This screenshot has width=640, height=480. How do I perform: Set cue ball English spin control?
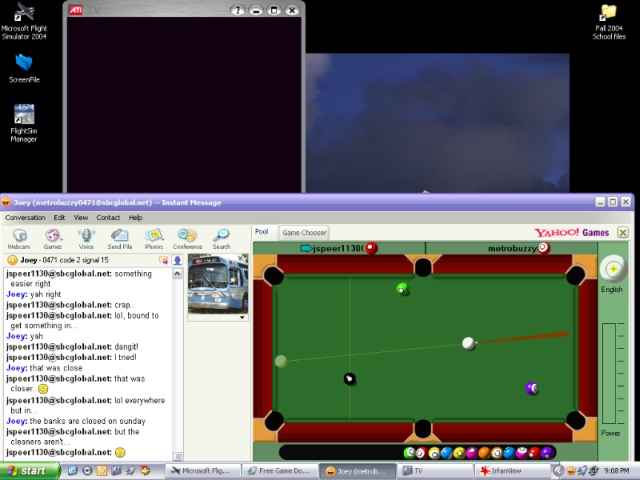(611, 269)
